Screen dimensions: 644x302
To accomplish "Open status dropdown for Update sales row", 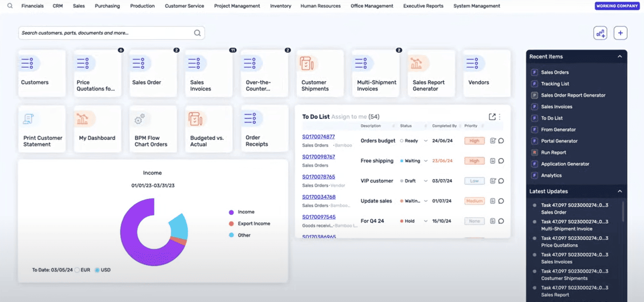I will [426, 201].
